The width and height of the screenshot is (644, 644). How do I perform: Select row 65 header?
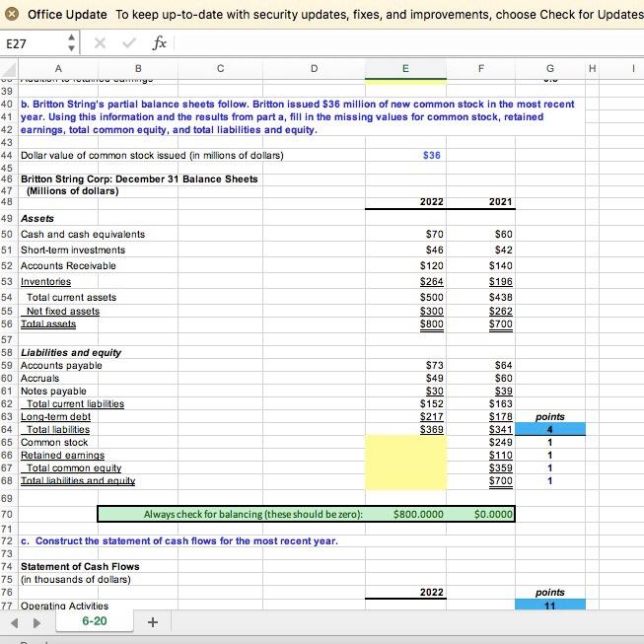coord(8,443)
